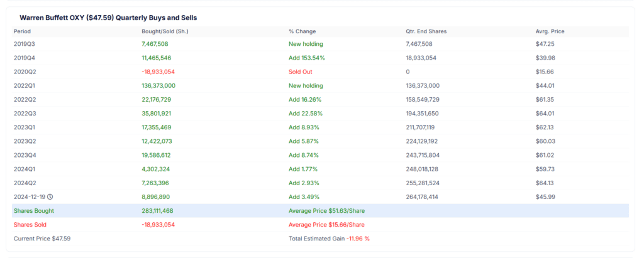Click the bought value 8,896,890
This screenshot has width=644, height=258.
[155, 197]
